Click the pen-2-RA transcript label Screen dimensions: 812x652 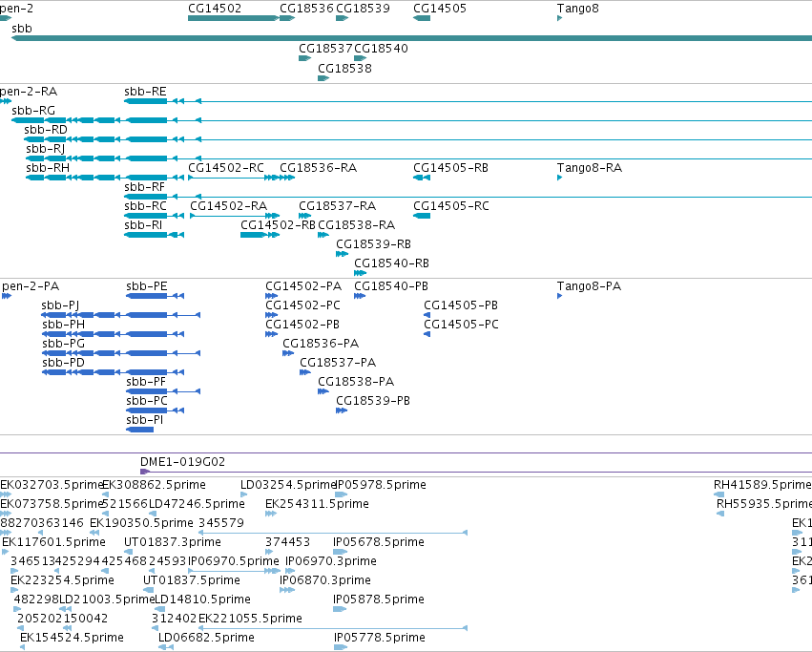(29, 92)
